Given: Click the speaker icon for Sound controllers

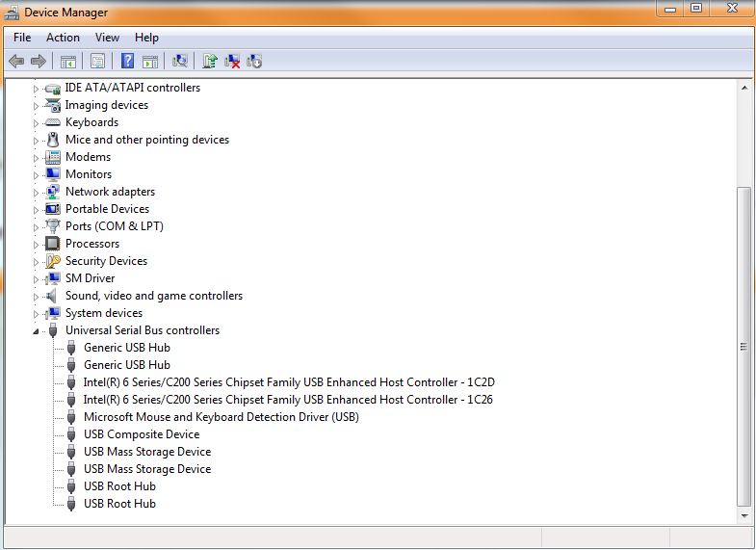Looking at the screenshot, I should tap(52, 296).
